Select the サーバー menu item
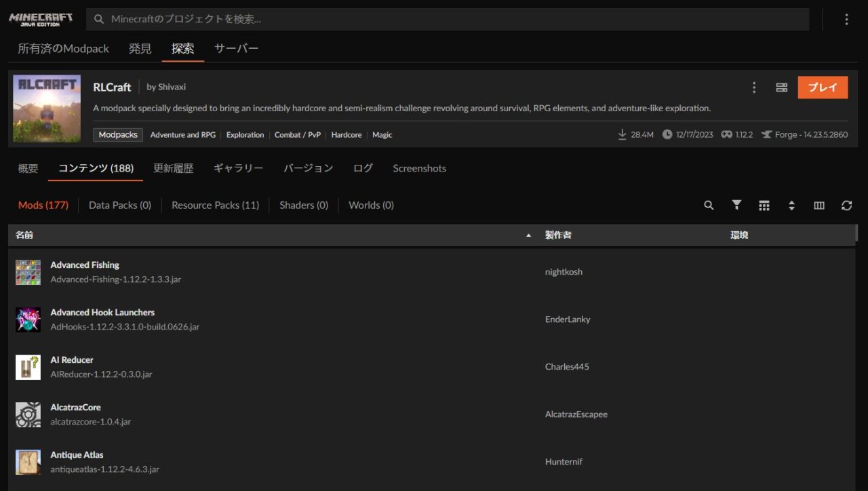Screen dimensions: 868x491 coord(236,48)
